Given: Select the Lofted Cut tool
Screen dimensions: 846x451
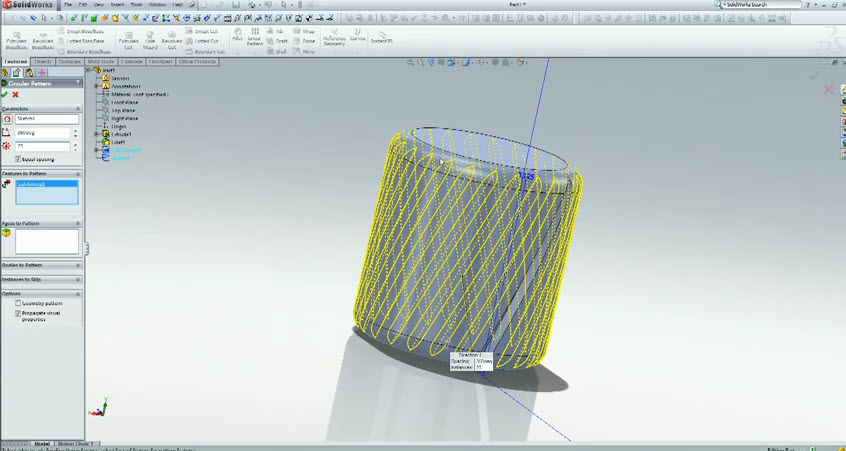Looking at the screenshot, I should click(x=202, y=41).
